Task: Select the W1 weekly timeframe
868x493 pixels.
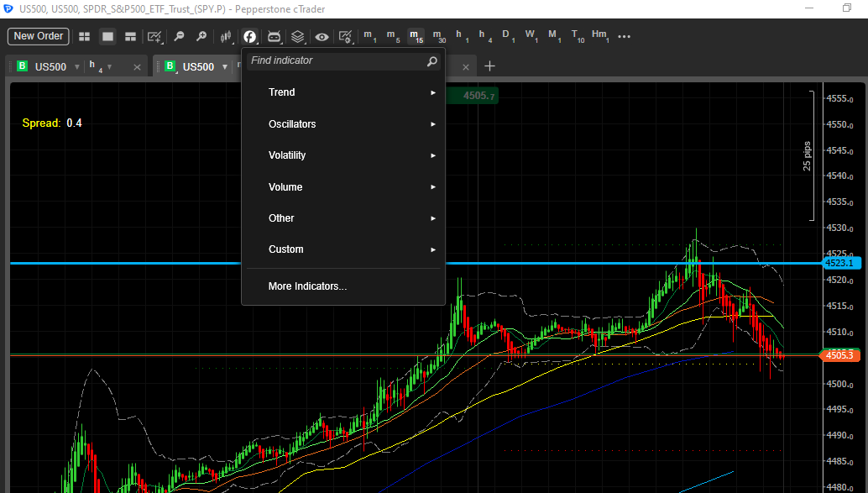Action: 531,36
